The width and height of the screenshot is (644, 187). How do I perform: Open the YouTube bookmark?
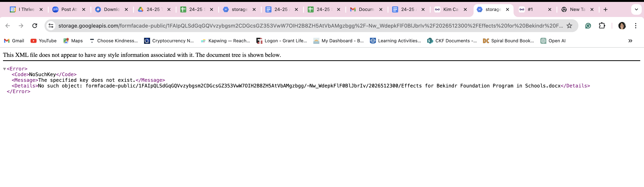44,41
